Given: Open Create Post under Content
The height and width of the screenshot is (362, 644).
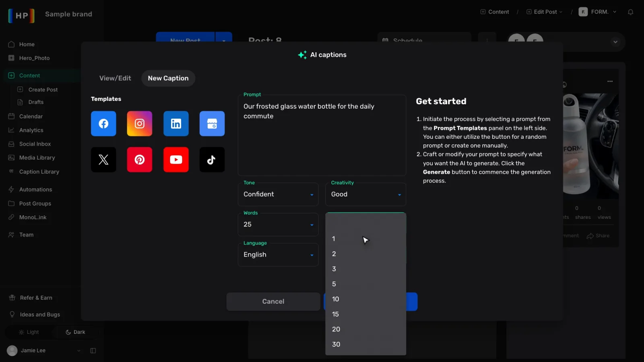Looking at the screenshot, I should tap(43, 90).
